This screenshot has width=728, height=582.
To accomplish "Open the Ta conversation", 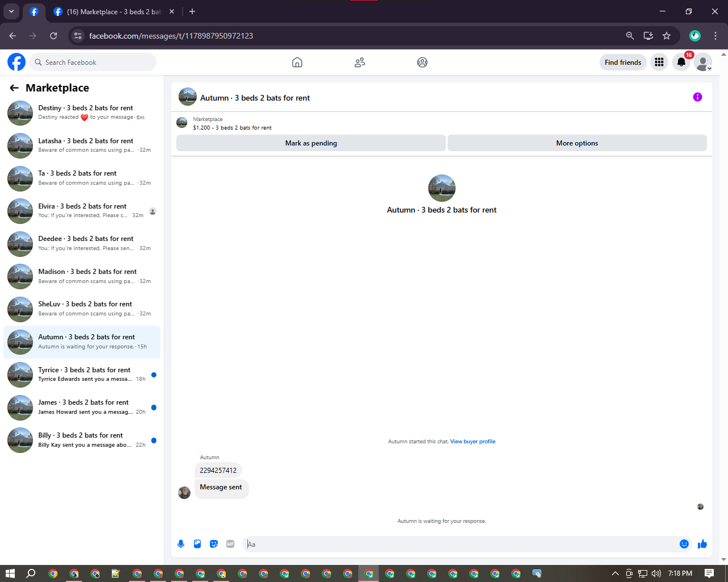I will pyautogui.click(x=82, y=178).
